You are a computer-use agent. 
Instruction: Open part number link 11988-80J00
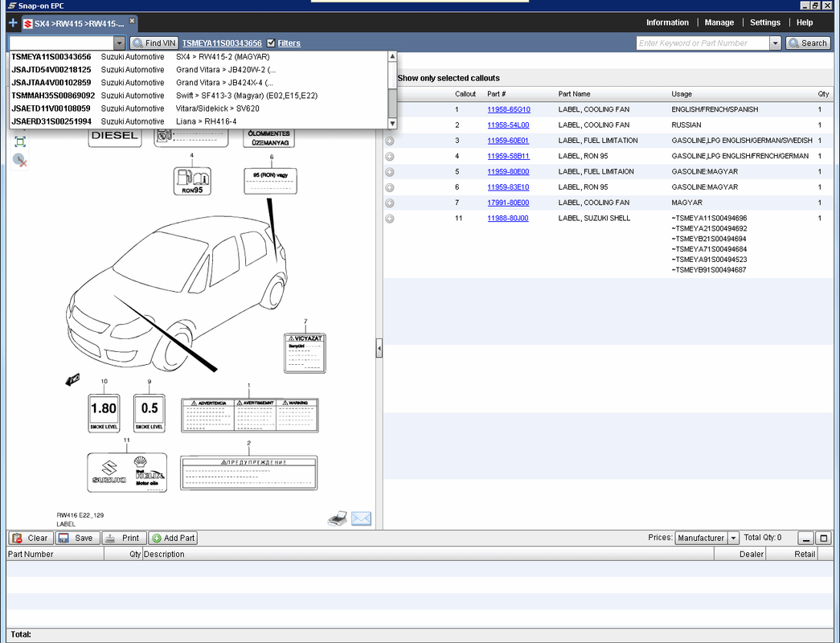coord(508,218)
